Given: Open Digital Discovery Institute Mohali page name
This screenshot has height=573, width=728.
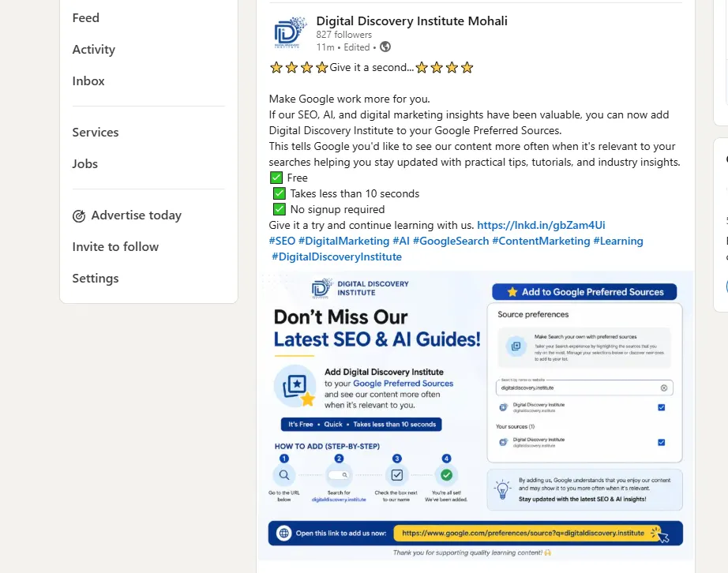Looking at the screenshot, I should click(x=412, y=21).
